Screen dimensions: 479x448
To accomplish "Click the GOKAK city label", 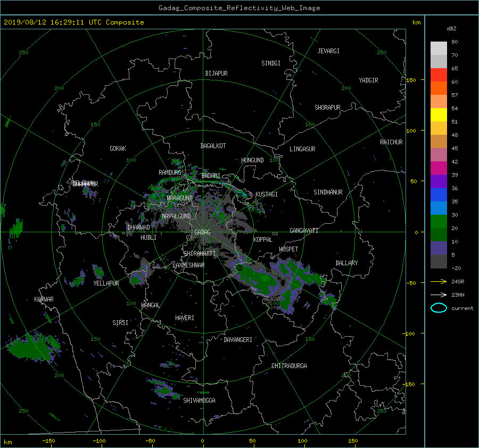I will coord(118,149).
